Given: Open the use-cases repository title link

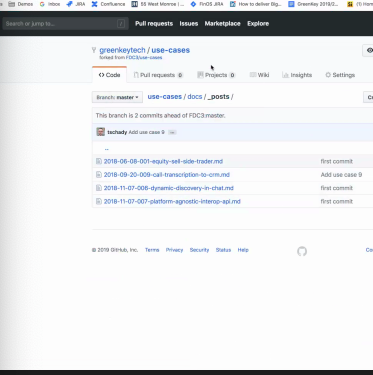Looking at the screenshot, I should click(x=171, y=50).
